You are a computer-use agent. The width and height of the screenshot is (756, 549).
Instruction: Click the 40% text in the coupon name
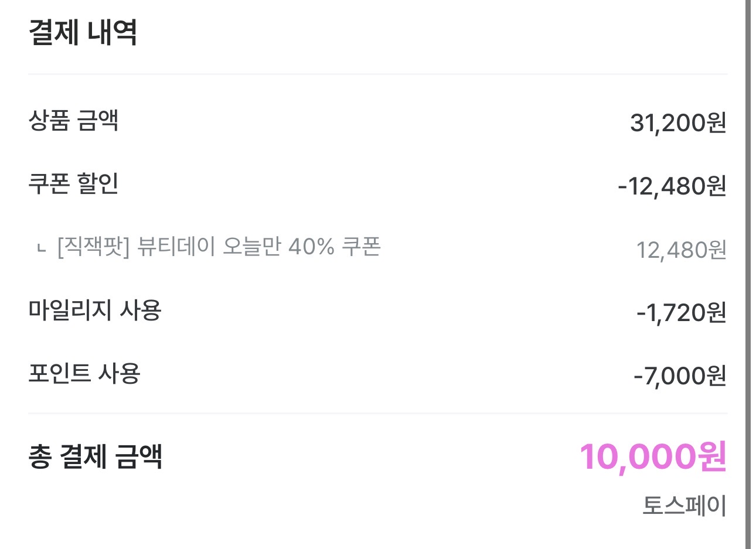coord(311,247)
